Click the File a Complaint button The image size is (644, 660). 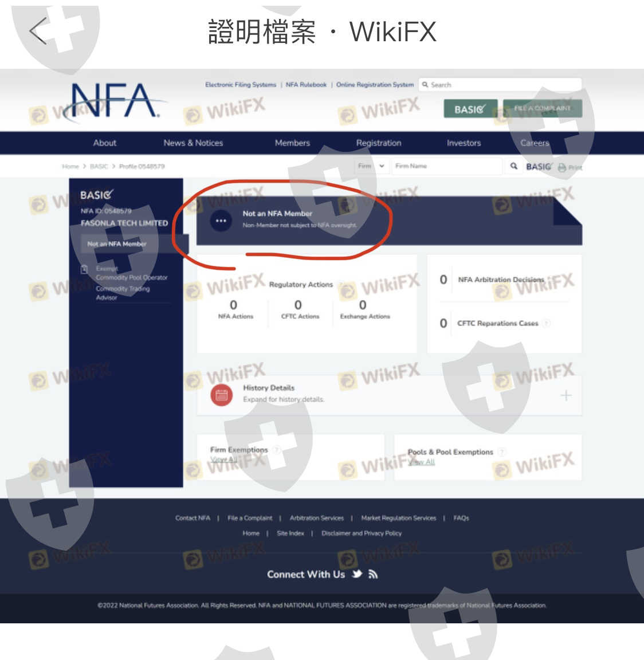tap(543, 109)
